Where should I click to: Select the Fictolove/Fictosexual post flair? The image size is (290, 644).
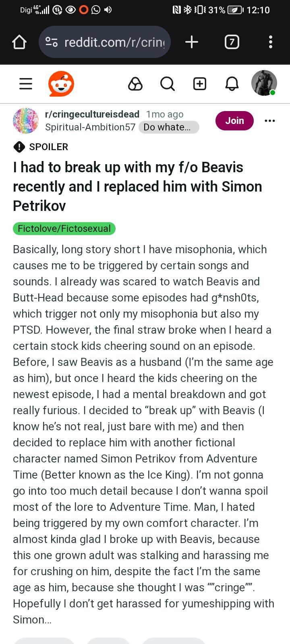(64, 229)
